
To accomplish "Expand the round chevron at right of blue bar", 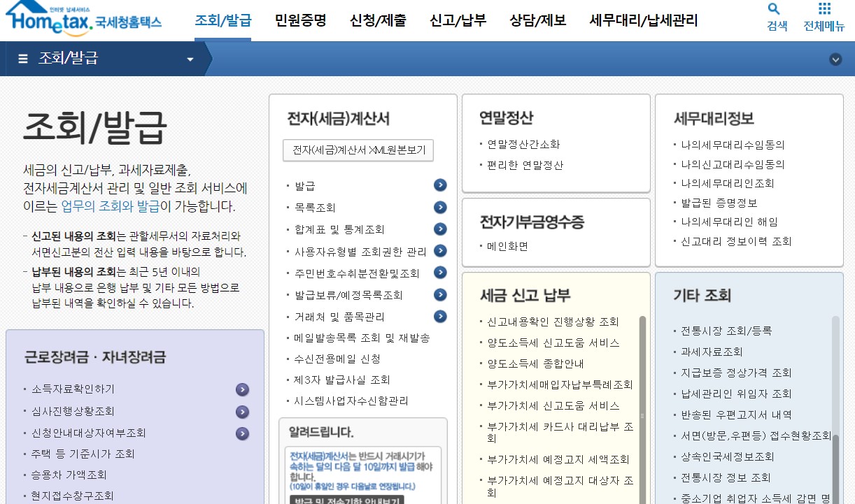I will pos(835,59).
